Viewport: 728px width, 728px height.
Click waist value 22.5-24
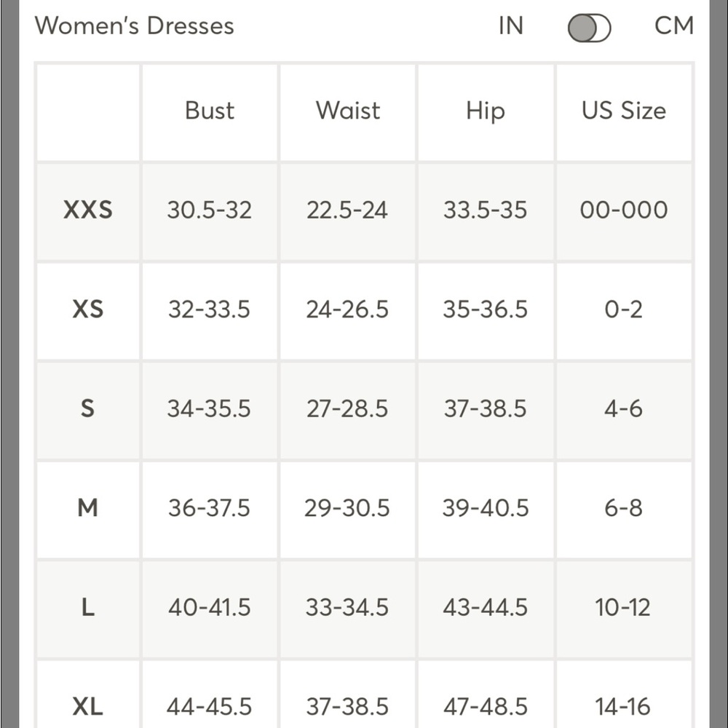(x=347, y=210)
